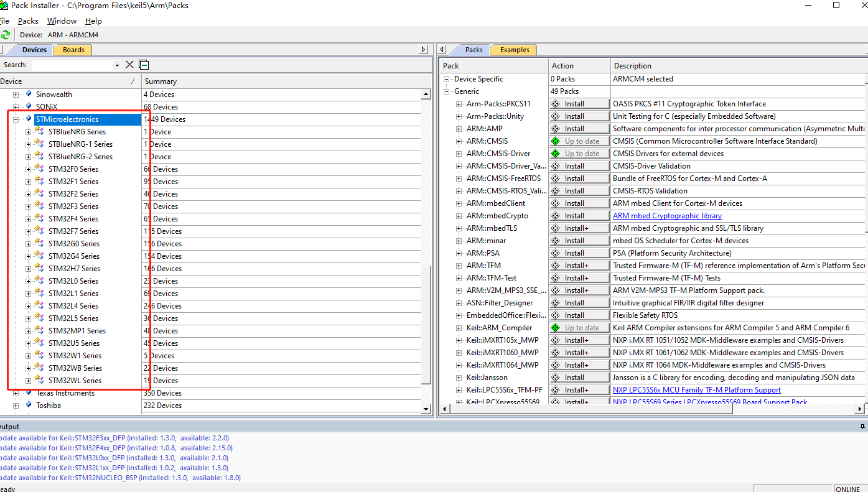Expand the ARM::CMSIS pack row
Screen dimensions: 868x492
tap(459, 141)
